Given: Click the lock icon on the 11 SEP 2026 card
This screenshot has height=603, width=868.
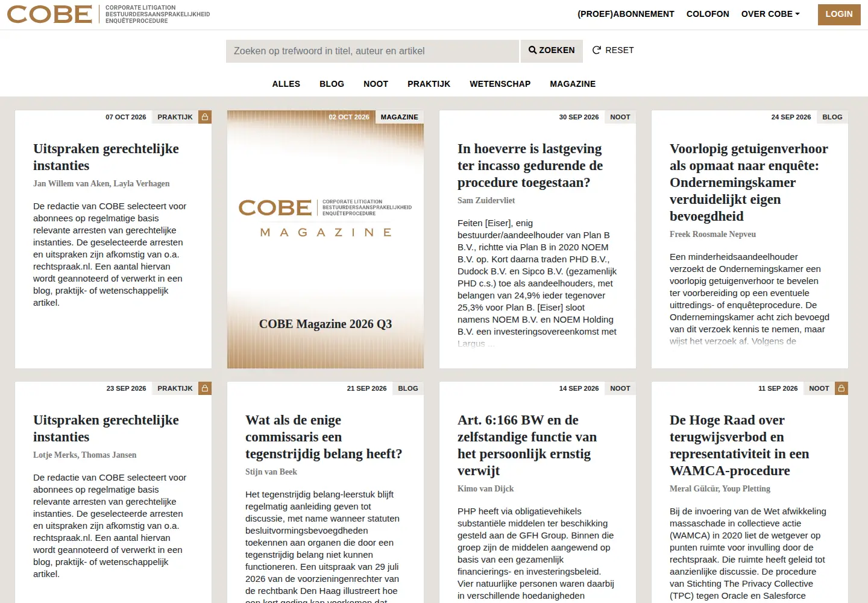Looking at the screenshot, I should 841,388.
